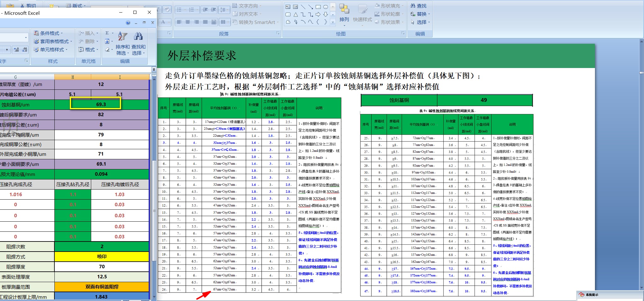Select the arrow line shape
Viewport: 644px width, 301px height.
tap(311, 7)
